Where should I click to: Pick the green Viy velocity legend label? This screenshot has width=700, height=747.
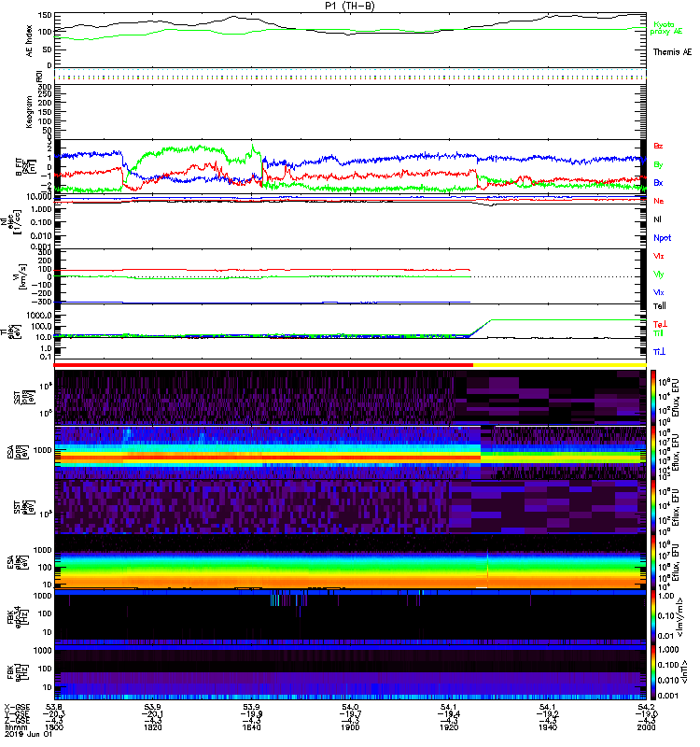coord(659,275)
